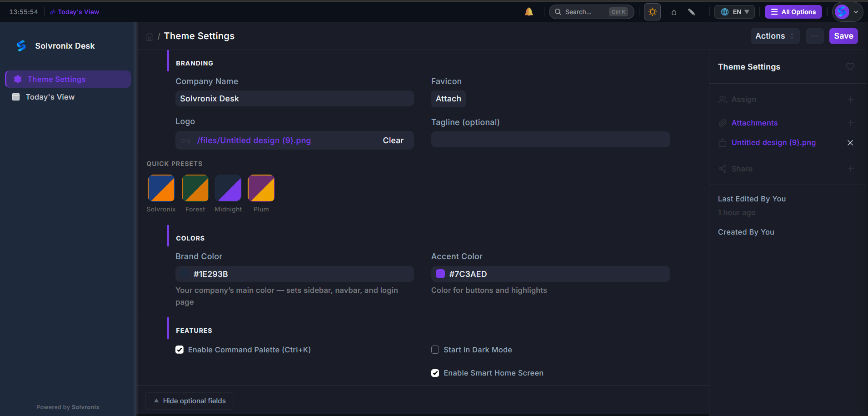Click into the Tagline field
868x416 pixels.
[550, 140]
